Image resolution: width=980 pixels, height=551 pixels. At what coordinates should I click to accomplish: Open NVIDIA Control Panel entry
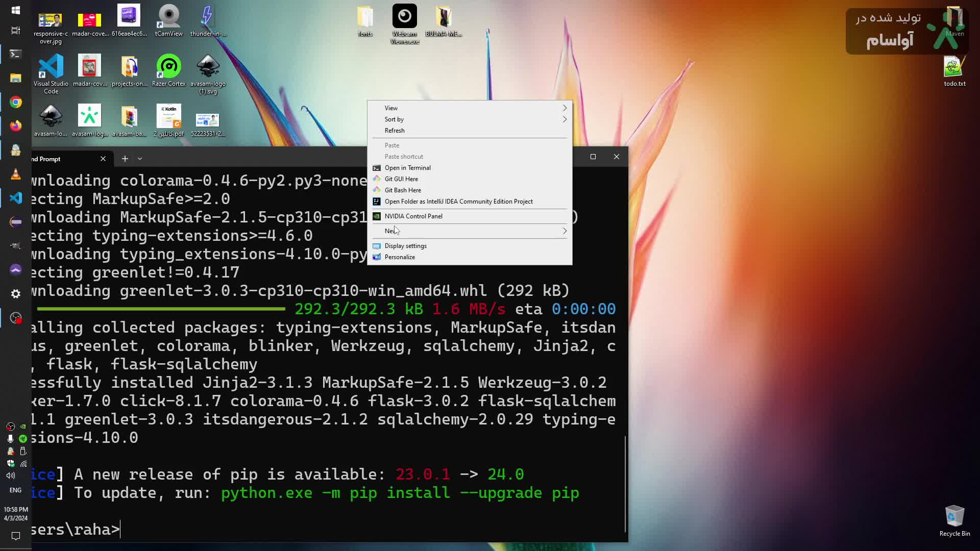coord(413,216)
